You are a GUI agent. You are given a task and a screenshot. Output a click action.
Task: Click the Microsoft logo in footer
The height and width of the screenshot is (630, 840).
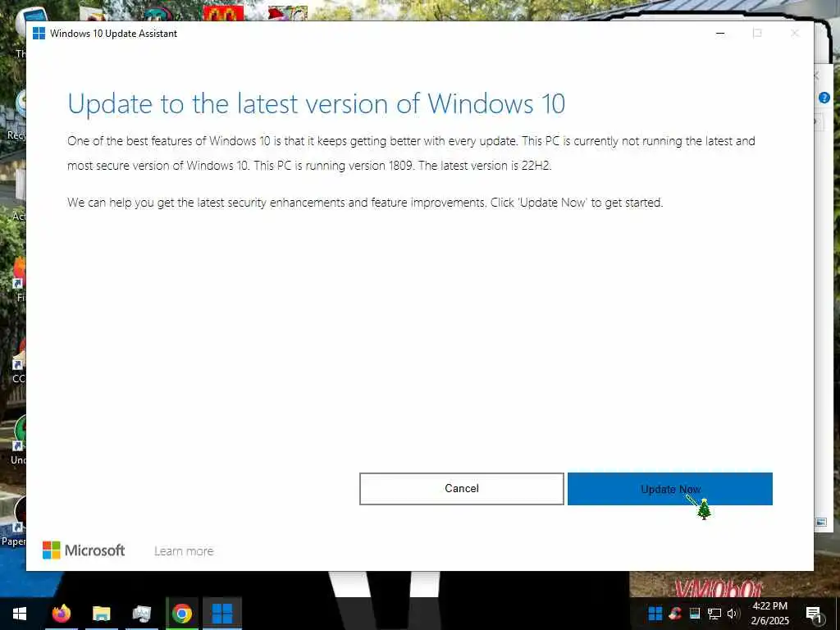tap(84, 550)
